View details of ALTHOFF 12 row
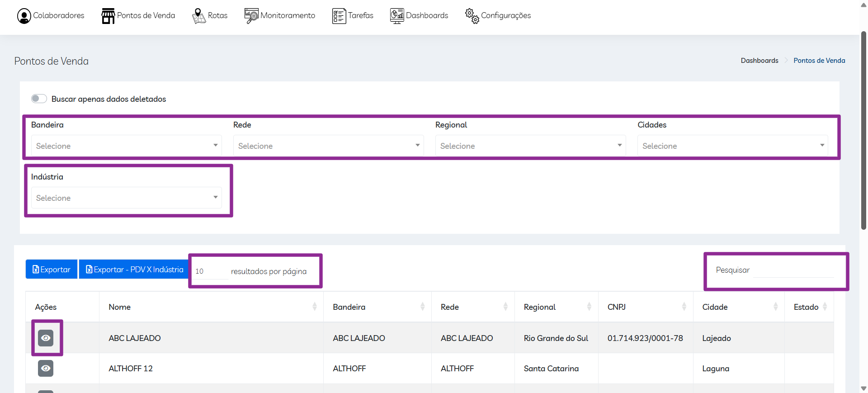 [46, 368]
